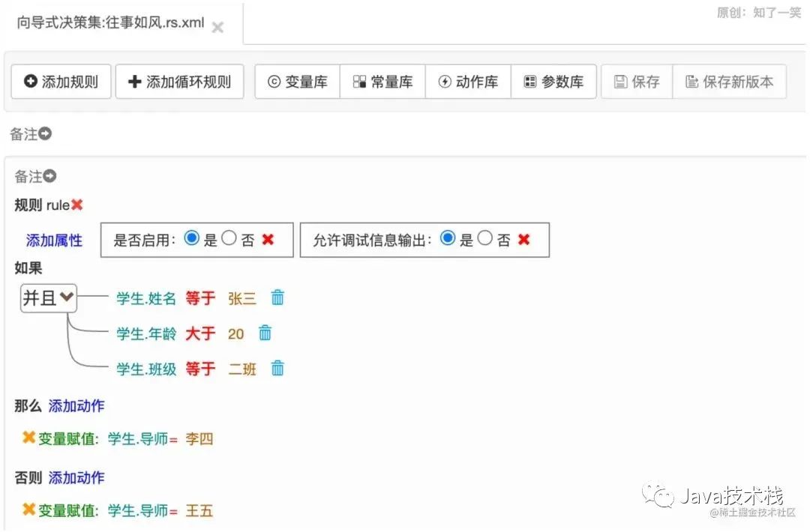Delete the 学生.班级 condition trash icon
The width and height of the screenshot is (810, 532).
[277, 369]
